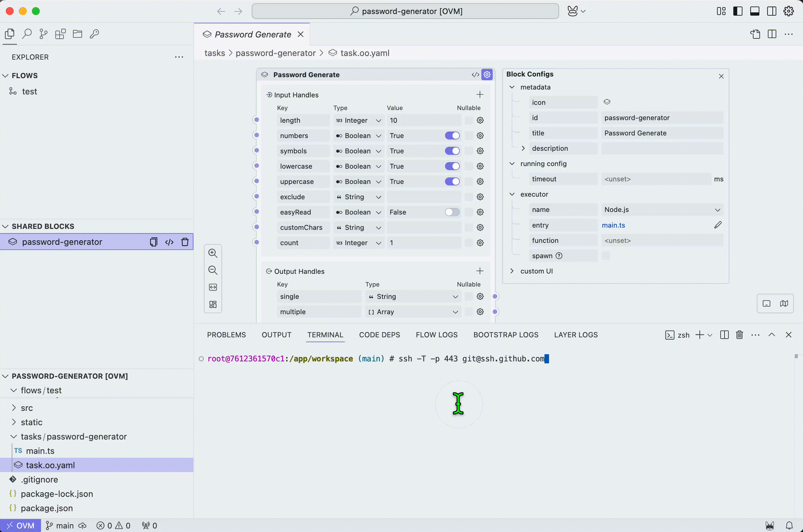Click the fit-to-width canvas icon
This screenshot has height=532, width=803.
point(213,287)
